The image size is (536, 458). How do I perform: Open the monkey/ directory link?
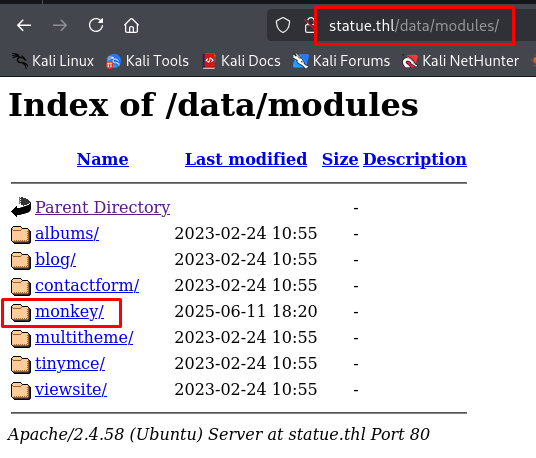pyautogui.click(x=69, y=312)
